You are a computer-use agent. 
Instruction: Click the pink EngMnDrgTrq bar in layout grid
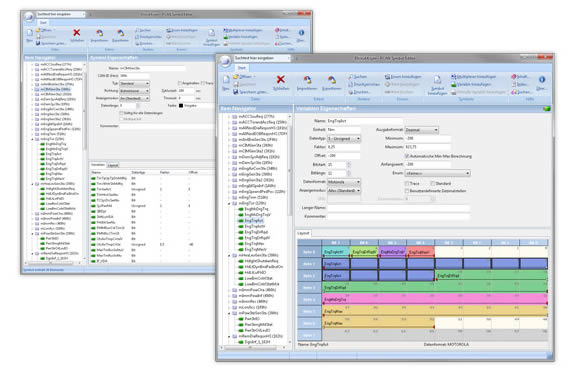435,299
